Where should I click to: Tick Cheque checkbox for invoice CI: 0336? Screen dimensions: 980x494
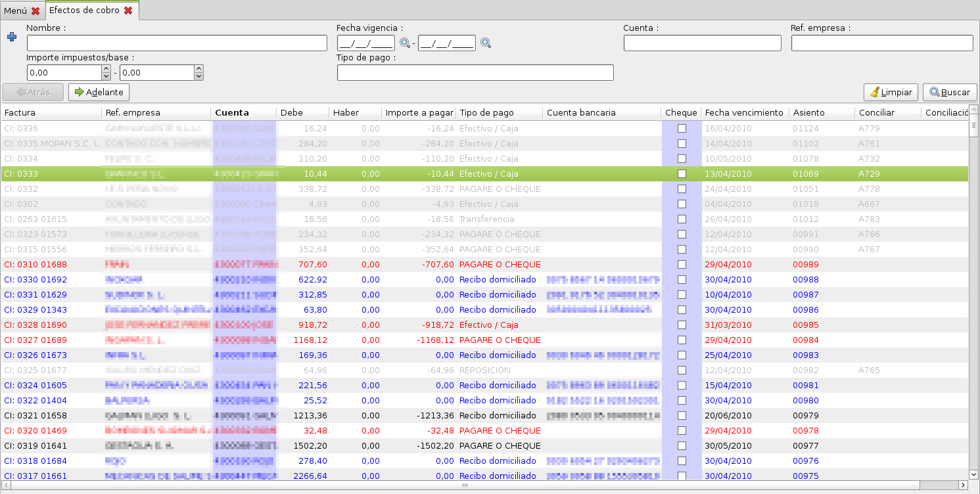coord(682,129)
